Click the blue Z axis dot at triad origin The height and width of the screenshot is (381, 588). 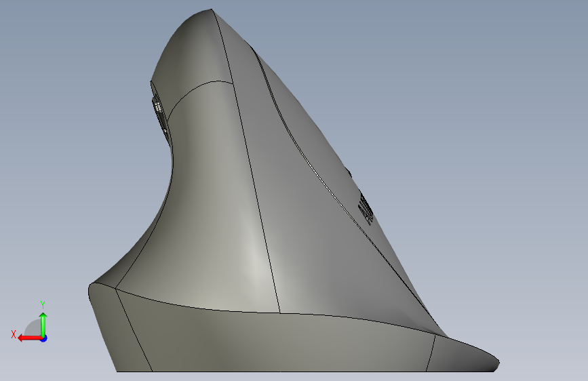[x=44, y=338]
